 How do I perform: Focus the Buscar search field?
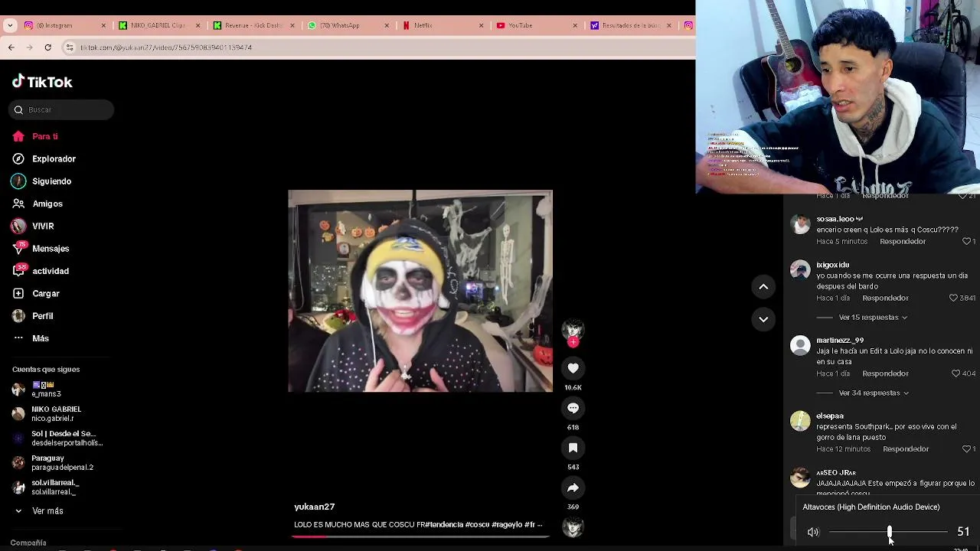click(61, 109)
